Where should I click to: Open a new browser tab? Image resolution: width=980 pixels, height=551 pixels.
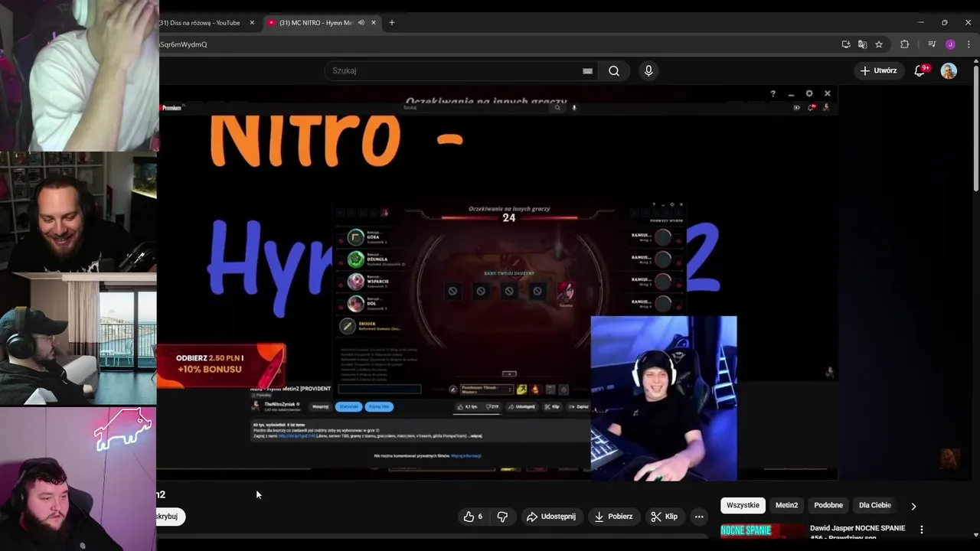point(392,23)
